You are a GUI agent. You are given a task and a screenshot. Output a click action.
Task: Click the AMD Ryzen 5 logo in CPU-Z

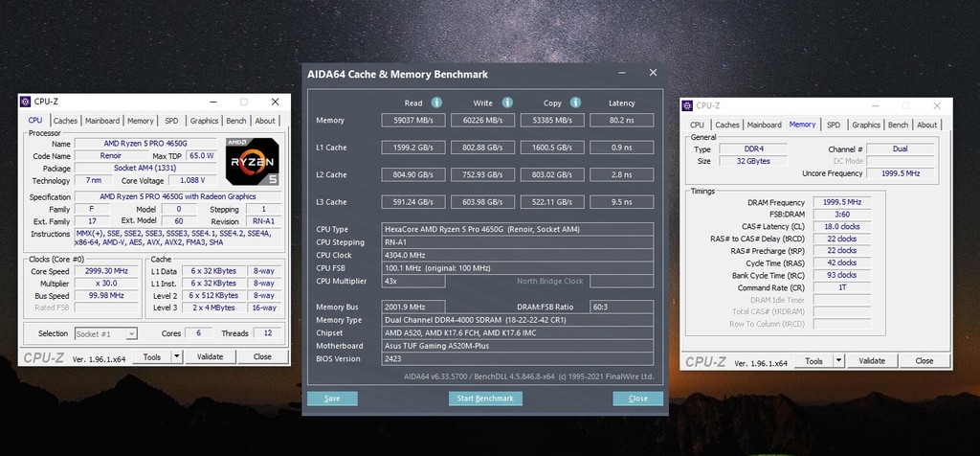(x=252, y=161)
